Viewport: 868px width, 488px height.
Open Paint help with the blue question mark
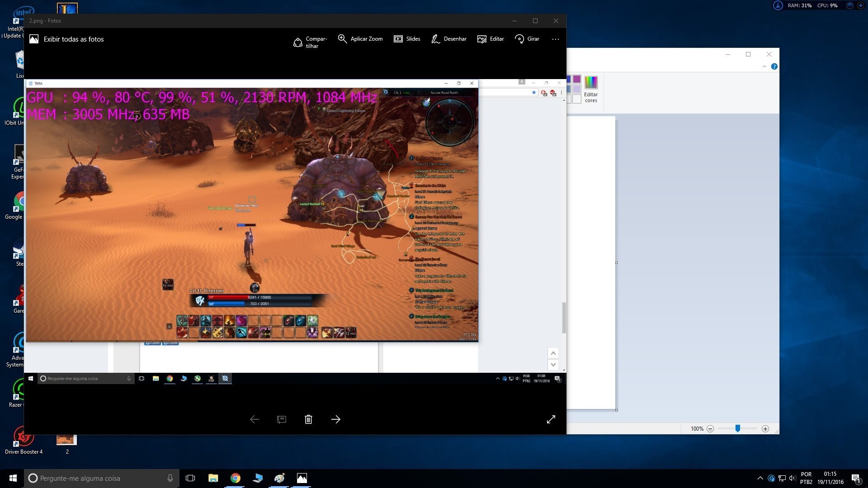coord(774,66)
